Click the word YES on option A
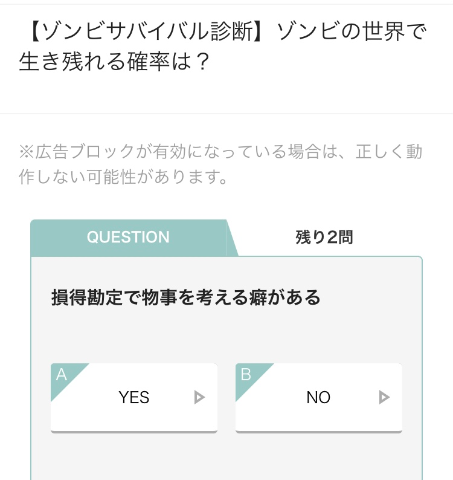Screen dimensions: 453x480 134,397
